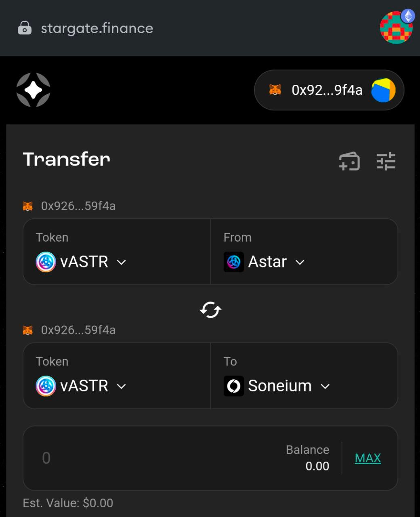Open connected wallet 0x92...9f4a button
Image resolution: width=420 pixels, height=517 pixels.
[x=329, y=90]
